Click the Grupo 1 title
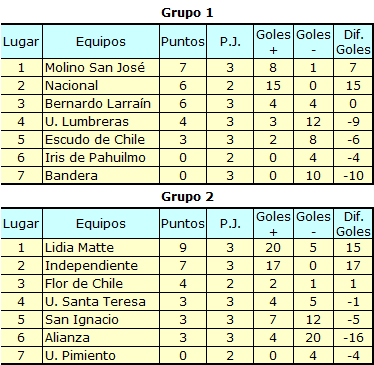 [187, 13]
